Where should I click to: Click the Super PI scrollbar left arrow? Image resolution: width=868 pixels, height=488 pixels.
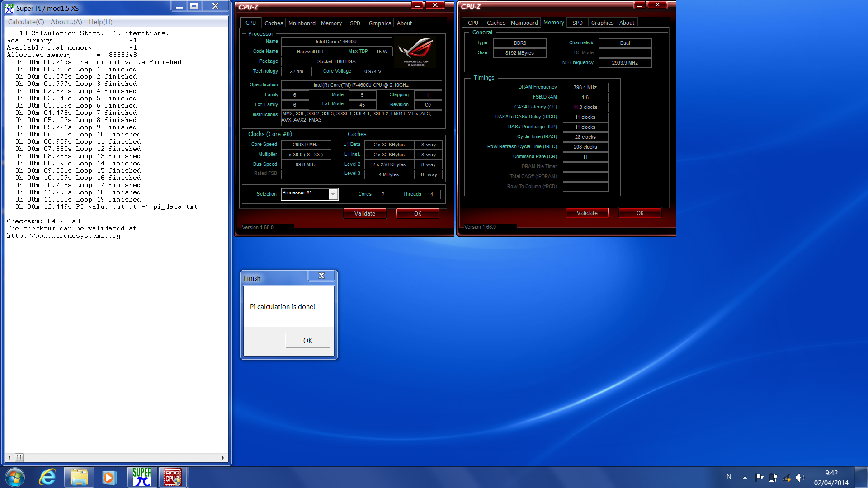coord(9,458)
